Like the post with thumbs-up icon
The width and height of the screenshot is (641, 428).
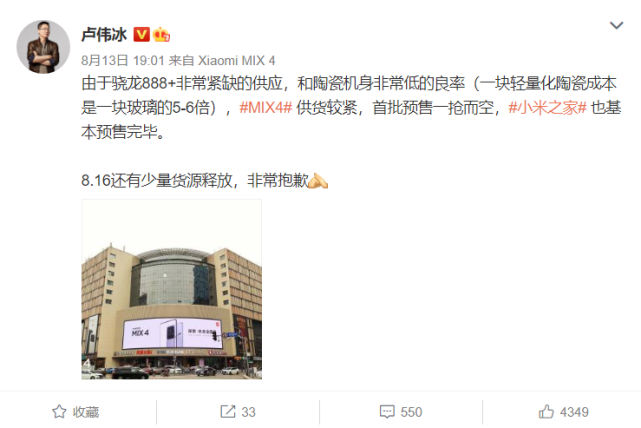546,411
